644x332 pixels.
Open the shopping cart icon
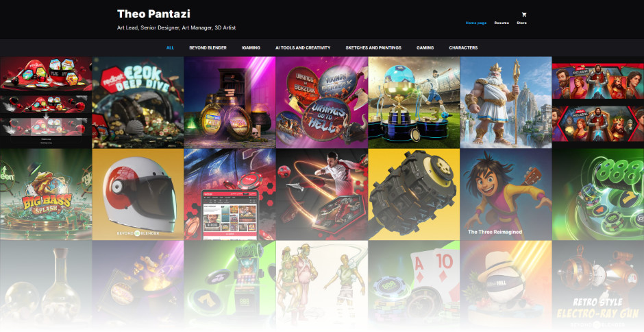point(523,14)
